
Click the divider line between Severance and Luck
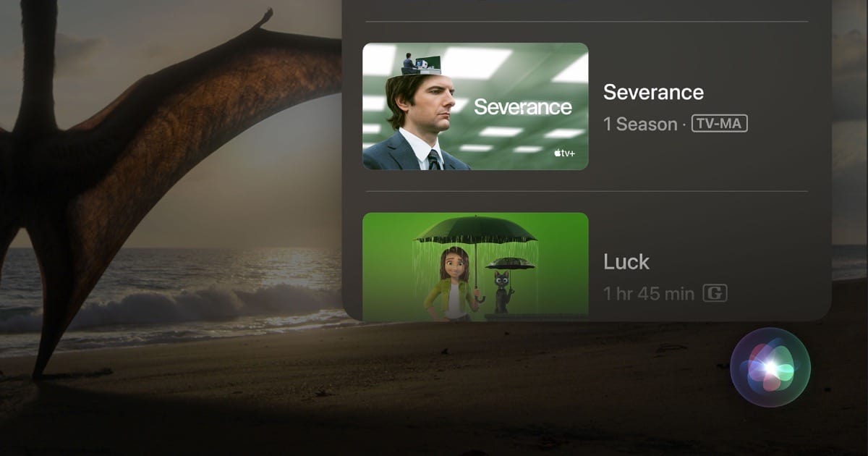pos(587,191)
